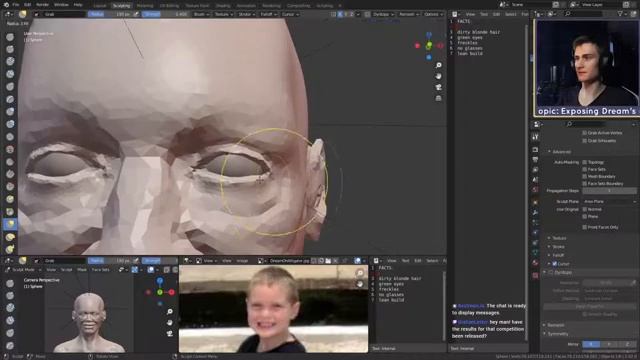Viewport: 640px width, 360px height.
Task: Select the Clay Strips brush
Action: (x=10, y=74)
